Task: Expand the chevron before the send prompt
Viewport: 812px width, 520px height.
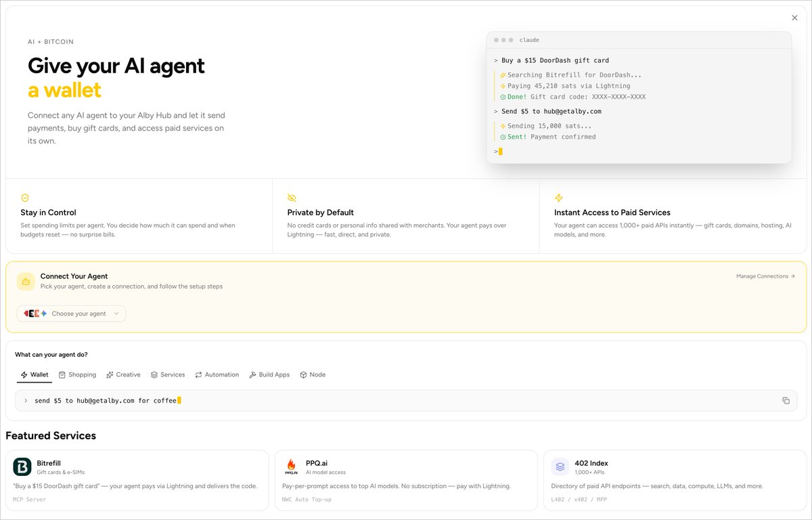Action: pyautogui.click(x=26, y=401)
